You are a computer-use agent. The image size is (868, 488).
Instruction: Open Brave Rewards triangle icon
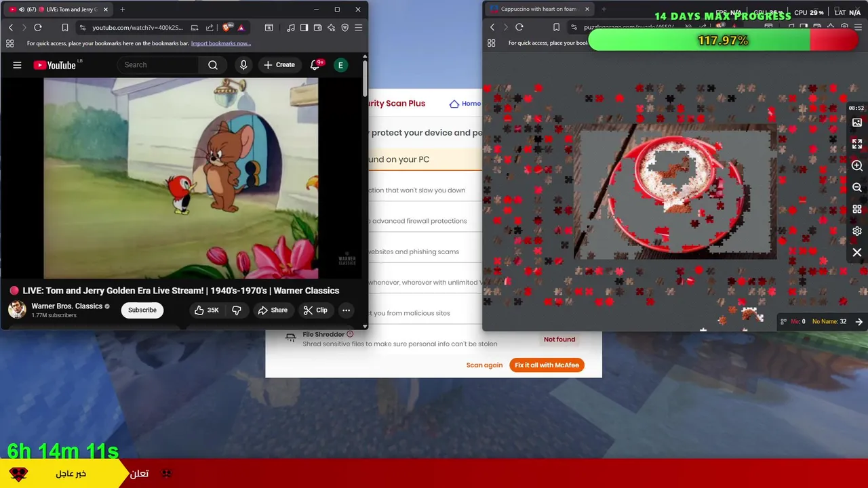(x=241, y=28)
